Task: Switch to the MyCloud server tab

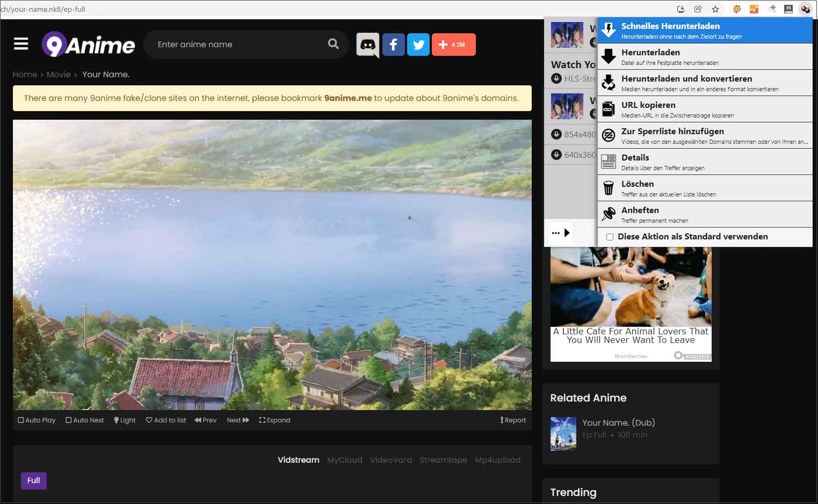Action: click(344, 460)
